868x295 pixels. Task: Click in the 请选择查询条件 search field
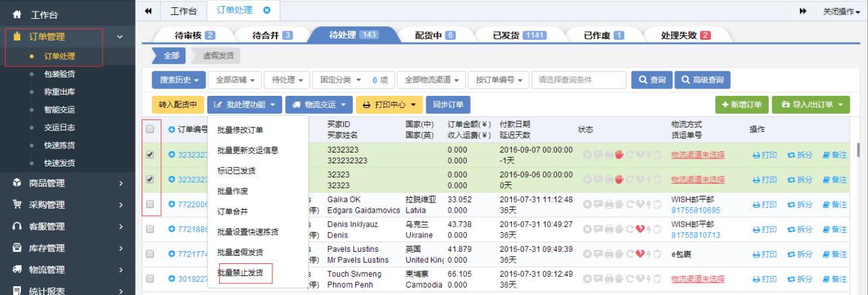578,80
